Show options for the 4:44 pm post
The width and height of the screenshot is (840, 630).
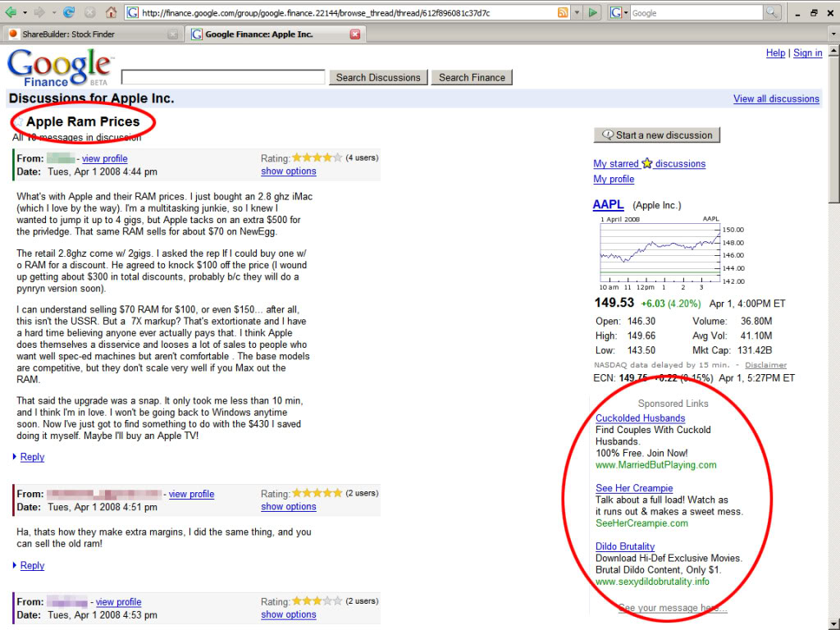pos(288,171)
